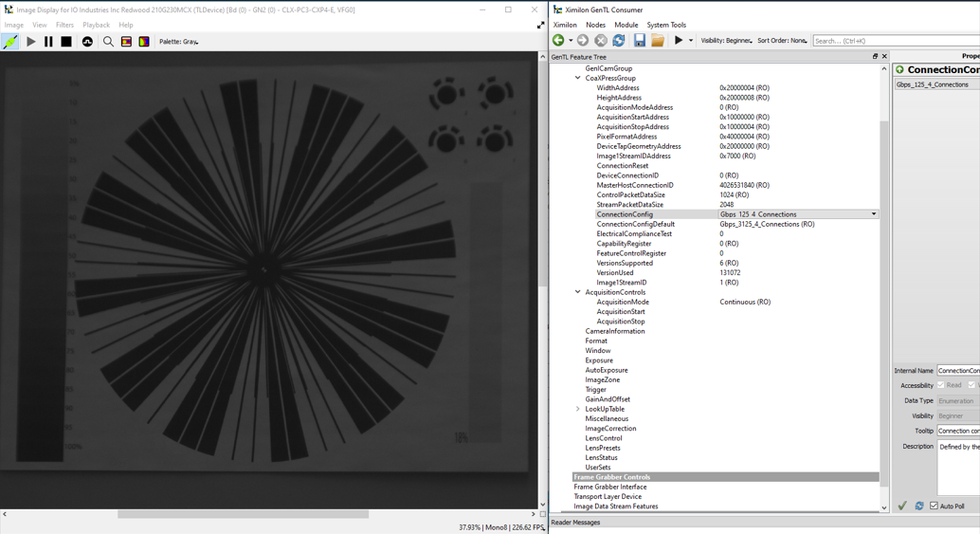
Task: Collapse the AcquisitionControls tree node
Action: (x=577, y=292)
